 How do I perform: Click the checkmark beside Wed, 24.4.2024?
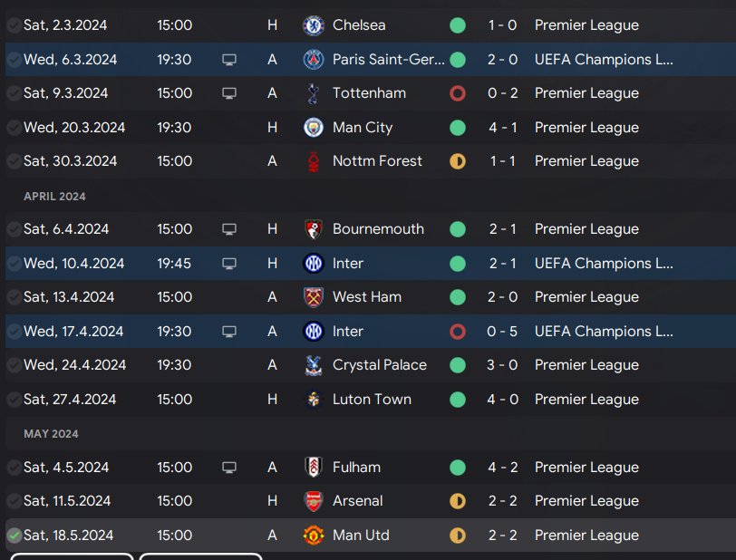click(14, 365)
